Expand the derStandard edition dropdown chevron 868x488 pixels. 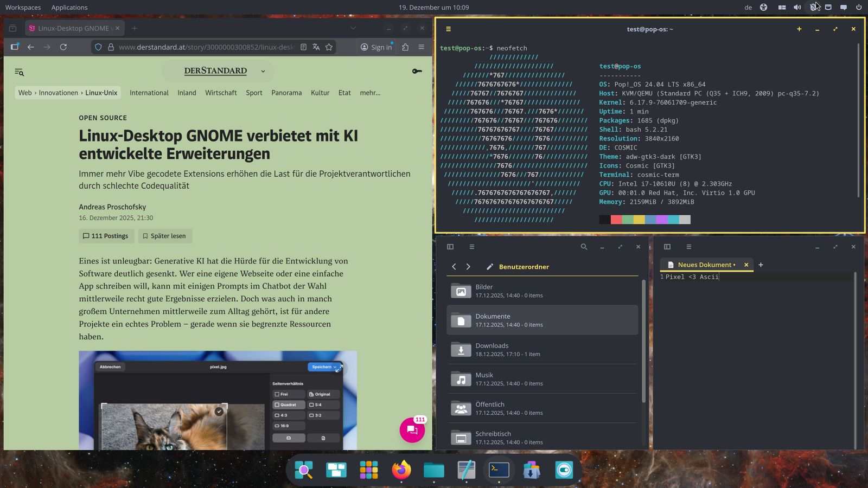point(263,71)
